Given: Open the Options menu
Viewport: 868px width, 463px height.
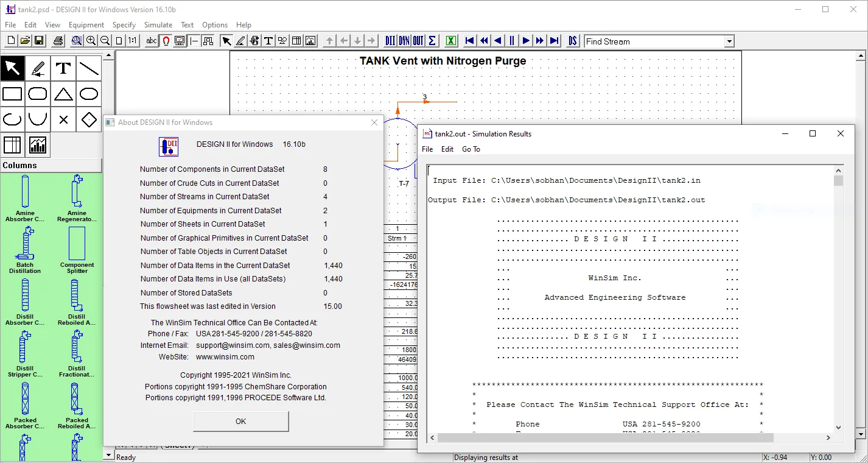Looking at the screenshot, I should point(215,25).
